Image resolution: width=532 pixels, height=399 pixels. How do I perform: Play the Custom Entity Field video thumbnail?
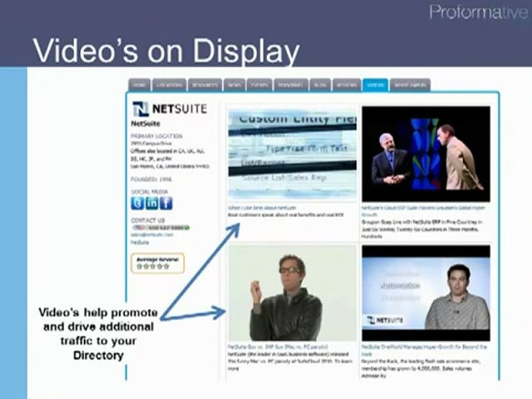click(x=292, y=155)
